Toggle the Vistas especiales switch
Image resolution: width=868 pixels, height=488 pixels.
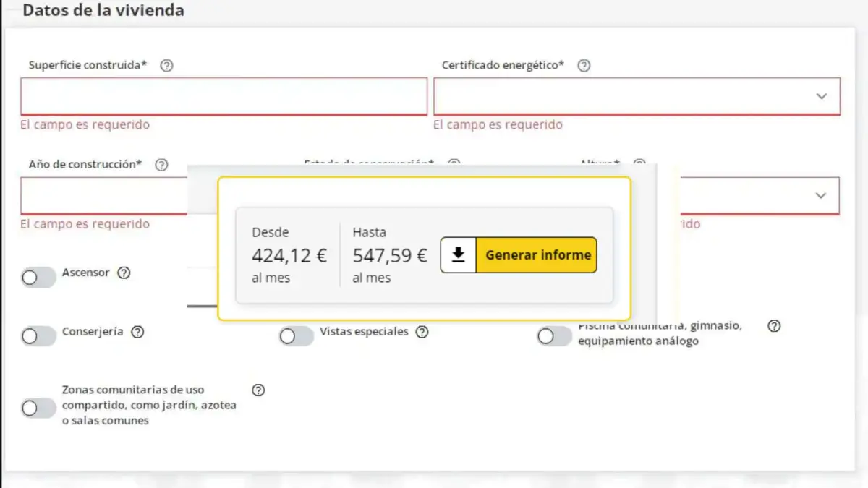pyautogui.click(x=297, y=336)
